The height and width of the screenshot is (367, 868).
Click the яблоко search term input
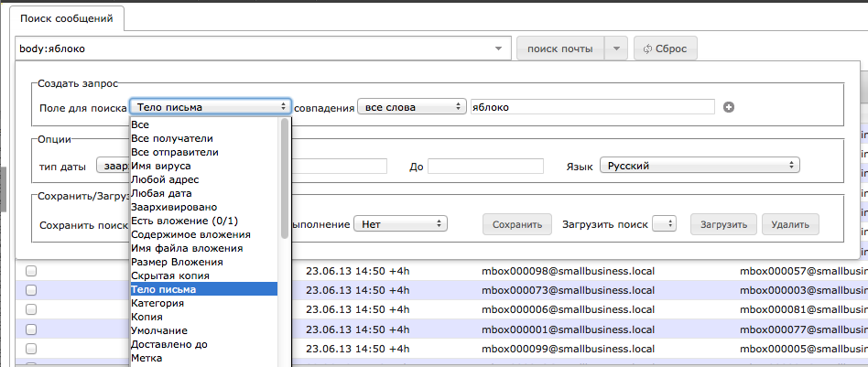click(592, 107)
